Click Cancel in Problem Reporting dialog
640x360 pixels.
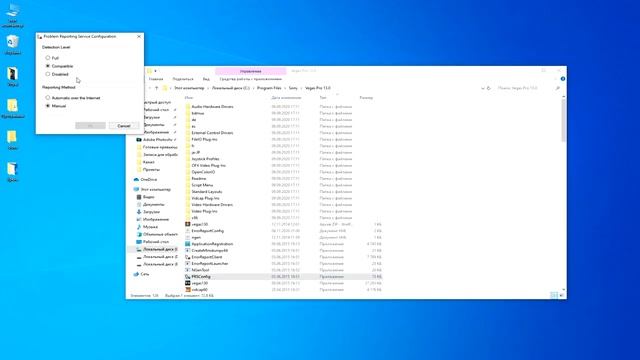point(124,126)
